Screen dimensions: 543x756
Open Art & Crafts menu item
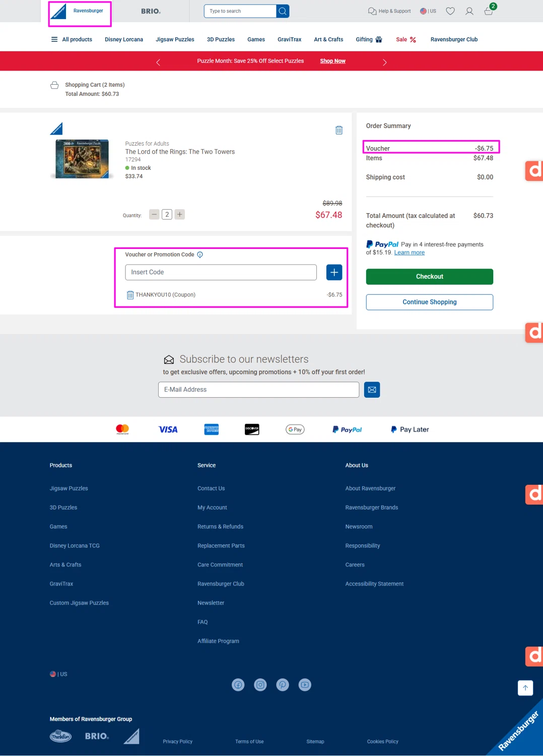pos(328,39)
